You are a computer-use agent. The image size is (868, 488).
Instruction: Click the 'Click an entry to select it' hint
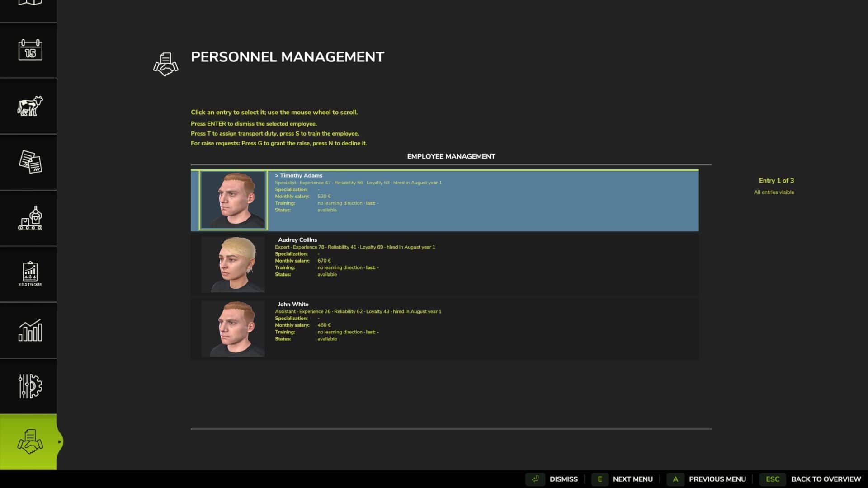[274, 112]
